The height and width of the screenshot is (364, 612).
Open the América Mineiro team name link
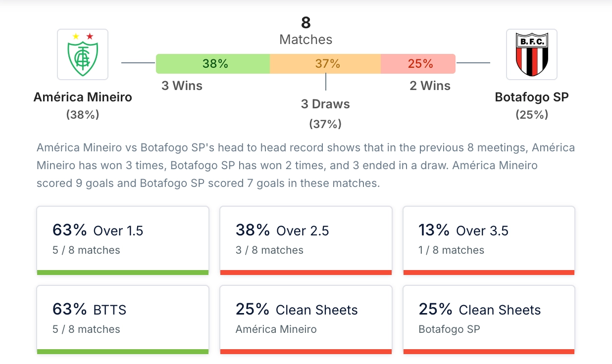[x=83, y=97]
